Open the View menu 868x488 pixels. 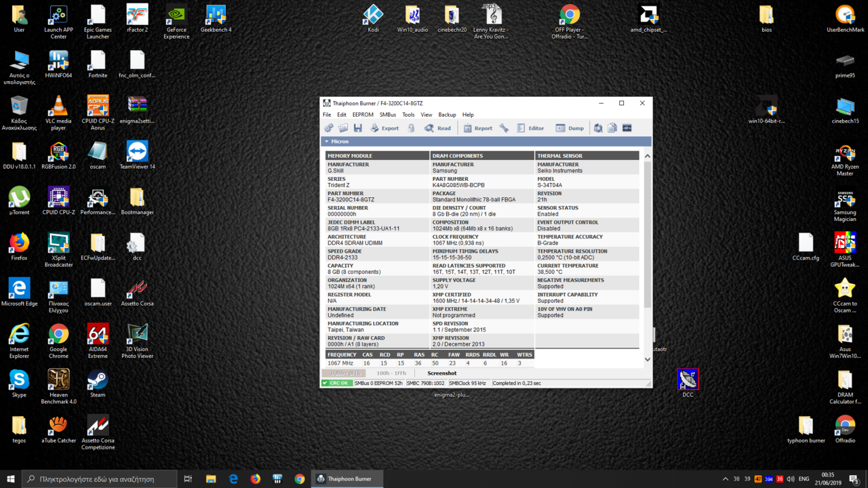[x=427, y=115]
